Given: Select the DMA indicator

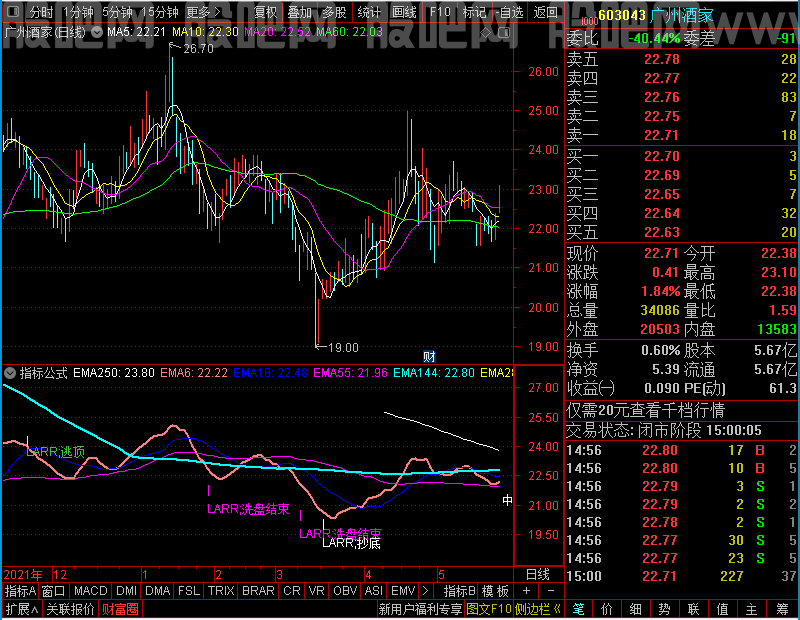Looking at the screenshot, I should [158, 591].
